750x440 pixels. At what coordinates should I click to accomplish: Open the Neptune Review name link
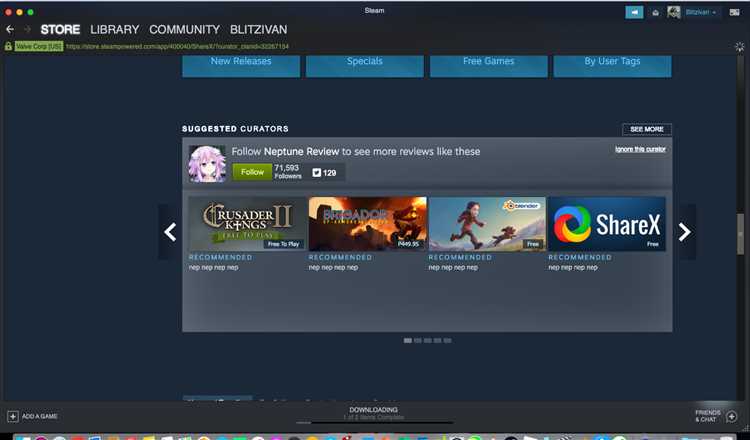(x=301, y=152)
